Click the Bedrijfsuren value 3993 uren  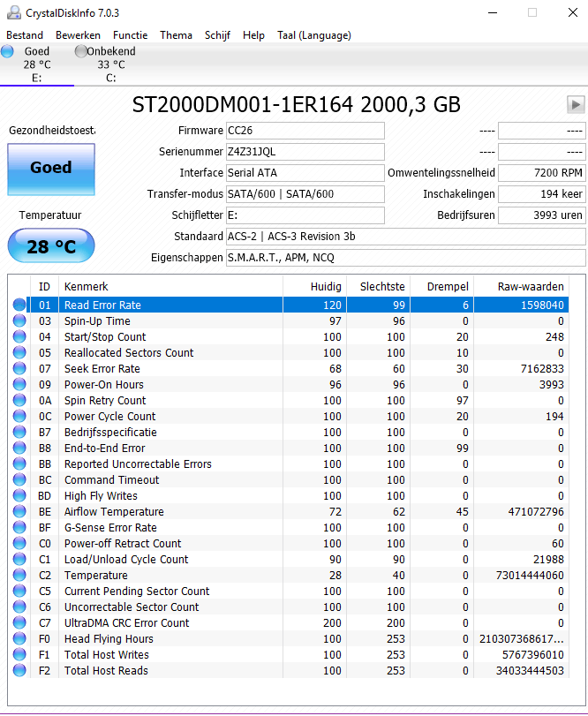click(541, 215)
